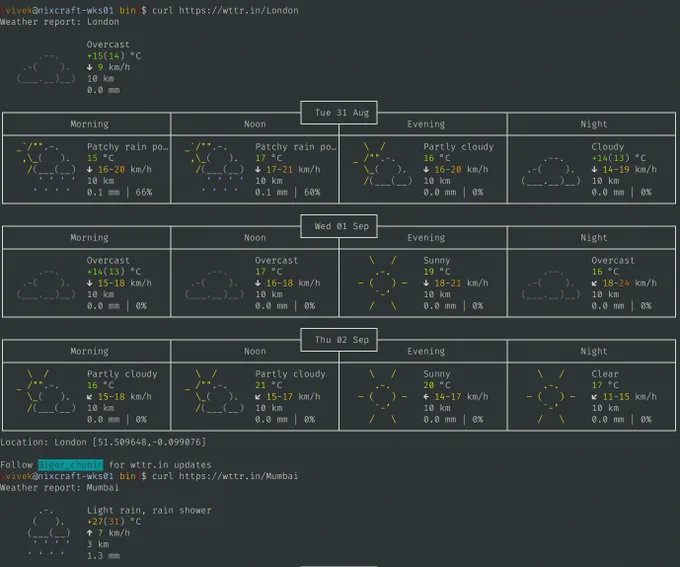Click the '19 °C' temperature on Wed evening
The image size is (680, 567).
coord(437,272)
